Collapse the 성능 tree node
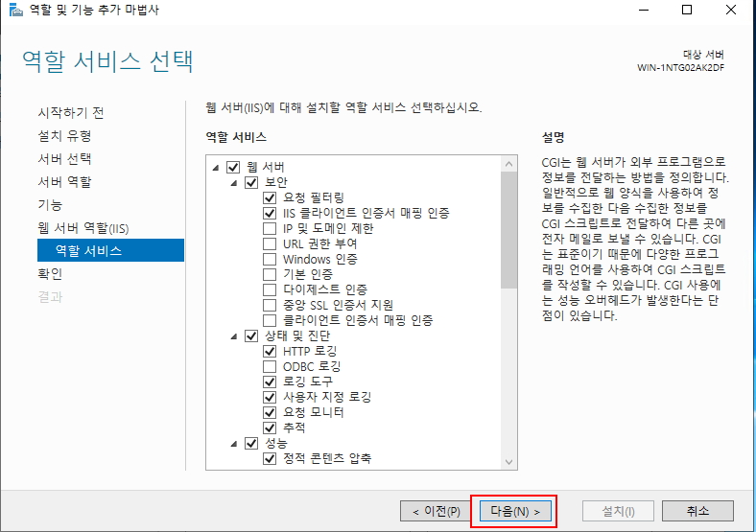The height and width of the screenshot is (532, 756). tap(234, 443)
